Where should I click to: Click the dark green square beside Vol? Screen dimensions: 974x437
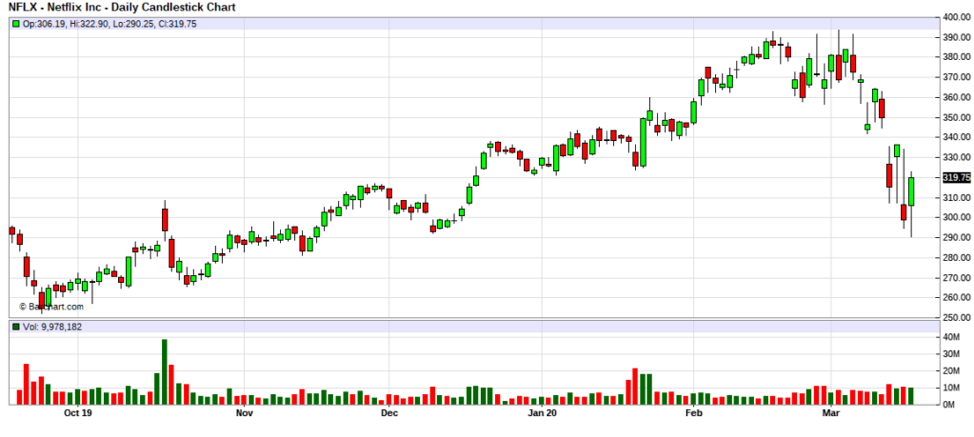(16, 327)
